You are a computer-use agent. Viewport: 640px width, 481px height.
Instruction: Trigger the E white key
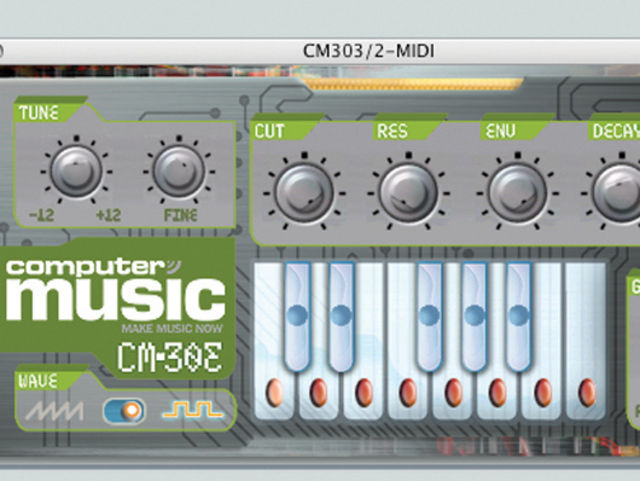tap(363, 393)
